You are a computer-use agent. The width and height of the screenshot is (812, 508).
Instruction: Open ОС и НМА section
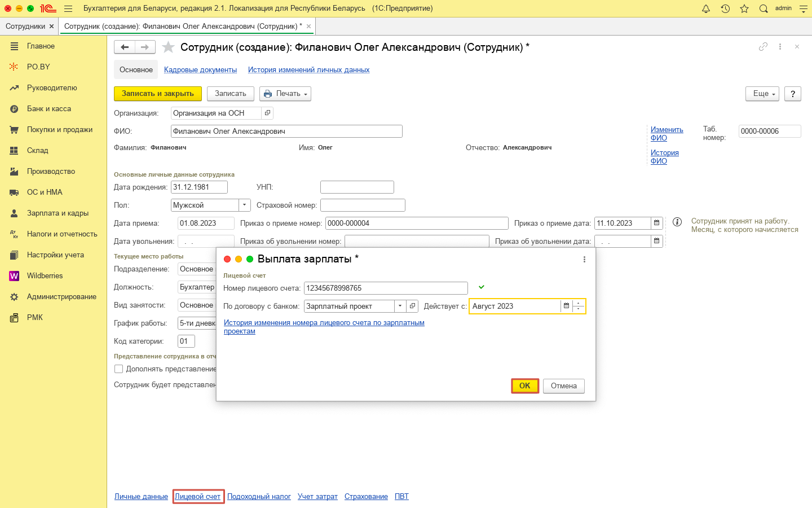[x=54, y=192]
